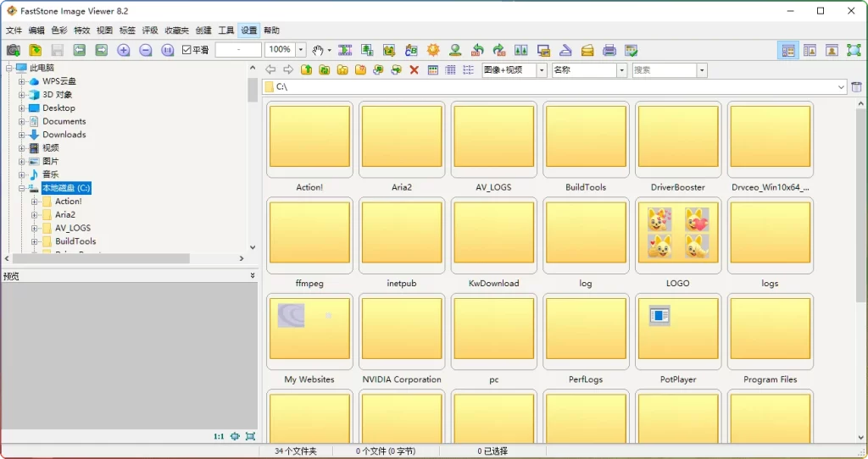This screenshot has height=459, width=868.
Task: Open the 特效 menu
Action: pyautogui.click(x=82, y=30)
